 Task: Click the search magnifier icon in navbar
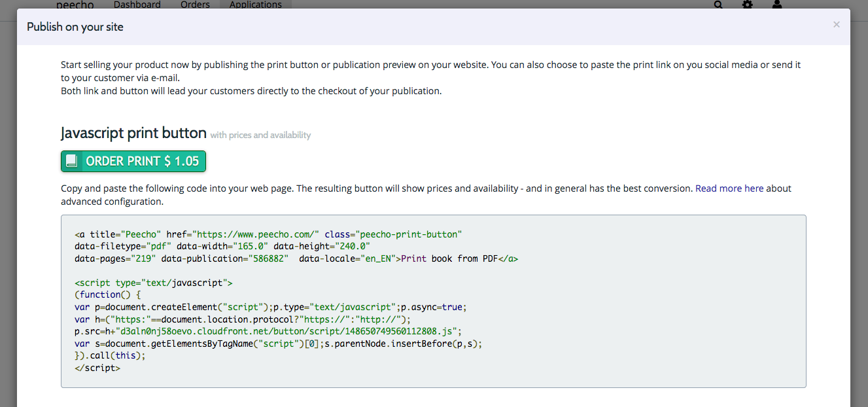pyautogui.click(x=718, y=5)
